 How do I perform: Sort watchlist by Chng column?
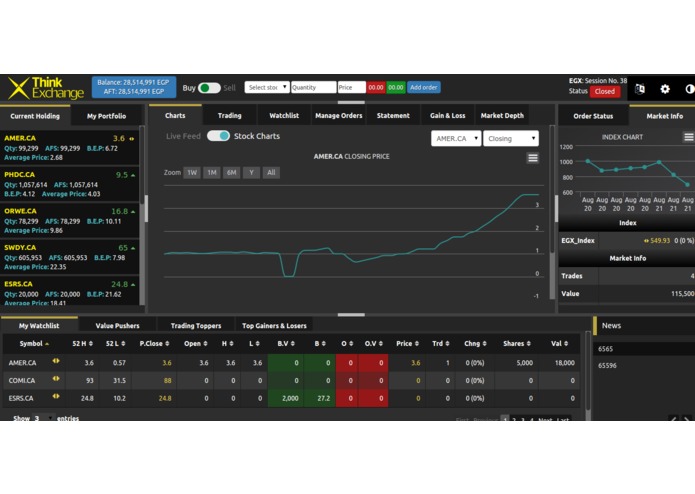click(475, 343)
